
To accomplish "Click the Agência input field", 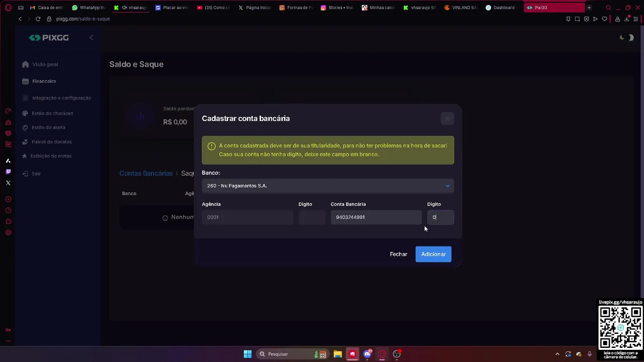I will (x=247, y=217).
